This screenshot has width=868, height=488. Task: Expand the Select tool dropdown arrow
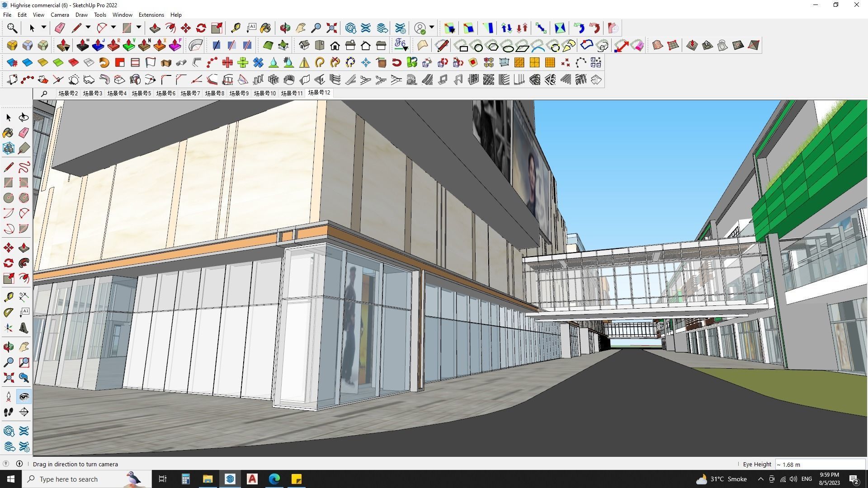(x=44, y=28)
